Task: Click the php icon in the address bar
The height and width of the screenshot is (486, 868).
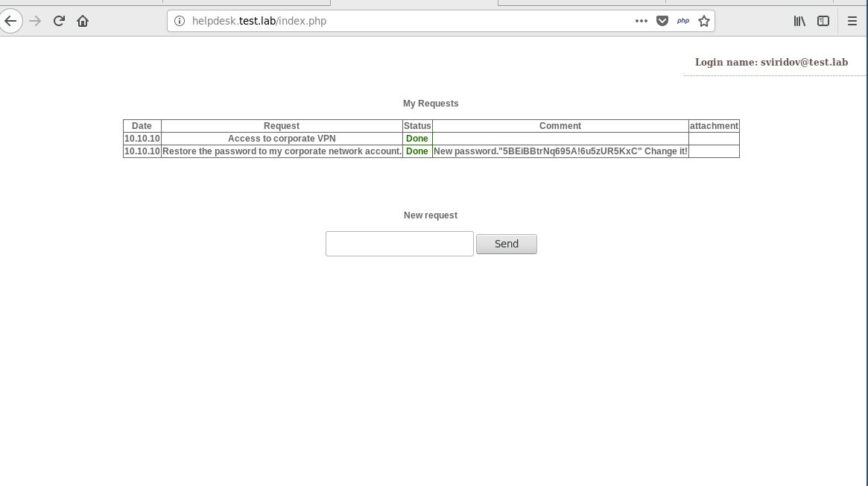Action: pos(682,21)
